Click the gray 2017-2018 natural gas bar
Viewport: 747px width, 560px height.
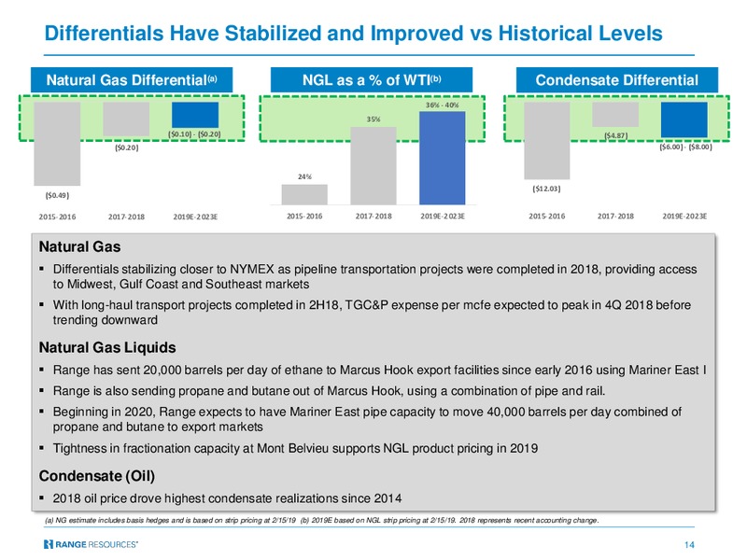(126, 119)
